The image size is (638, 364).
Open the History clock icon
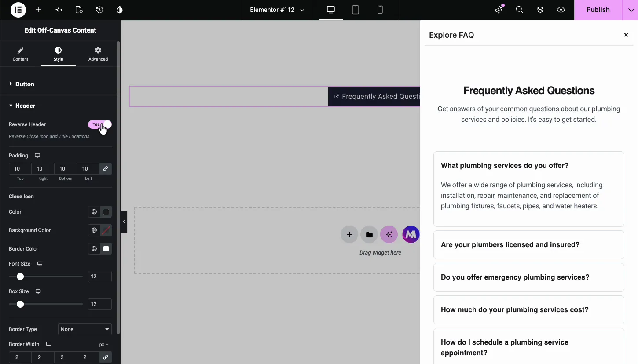99,10
